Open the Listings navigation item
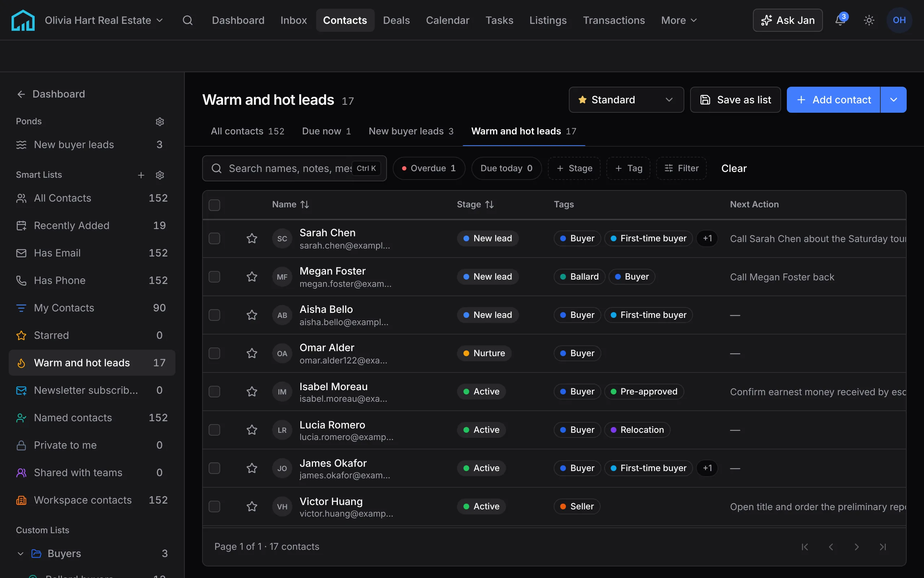Viewport: 924px width, 578px height. (548, 20)
